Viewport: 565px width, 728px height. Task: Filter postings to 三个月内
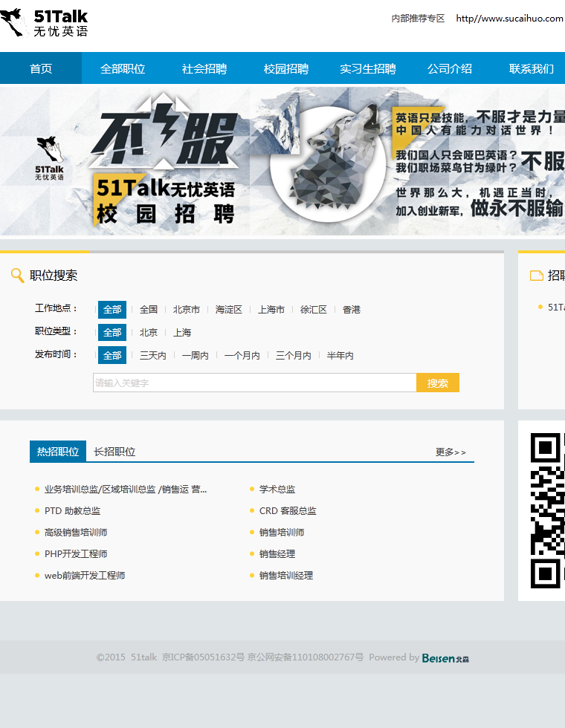293,355
